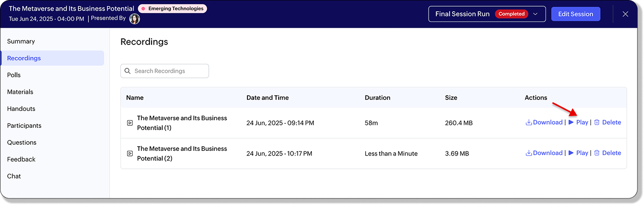
Task: Click the presenter avatar in the header
Action: (x=135, y=19)
